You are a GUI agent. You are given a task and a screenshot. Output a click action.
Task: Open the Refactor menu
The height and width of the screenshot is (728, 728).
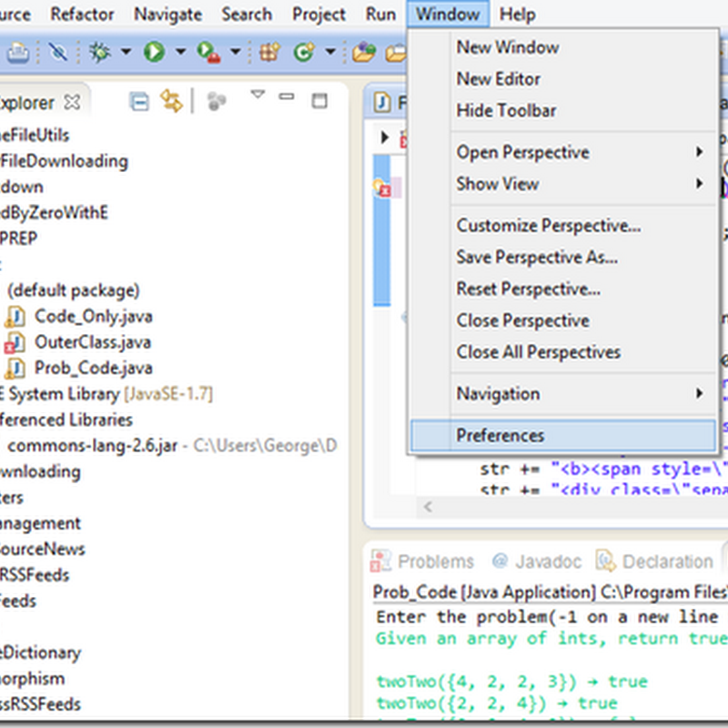(x=82, y=15)
